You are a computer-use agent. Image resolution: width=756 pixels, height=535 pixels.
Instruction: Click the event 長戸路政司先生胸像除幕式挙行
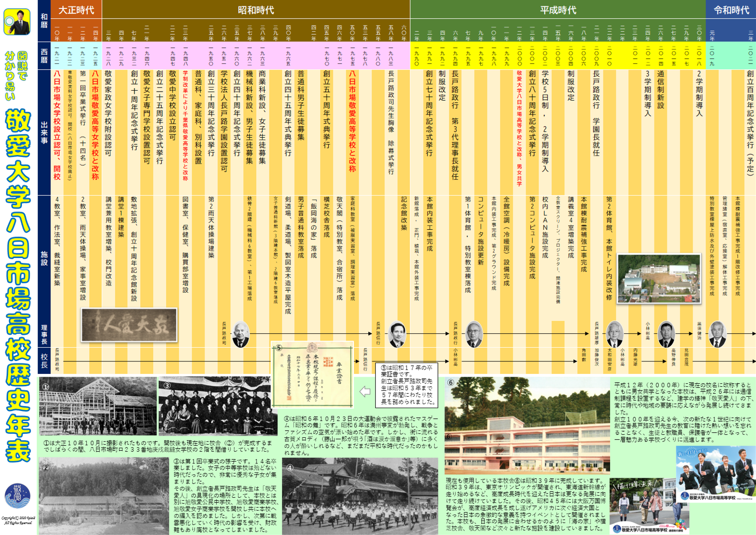click(391, 123)
